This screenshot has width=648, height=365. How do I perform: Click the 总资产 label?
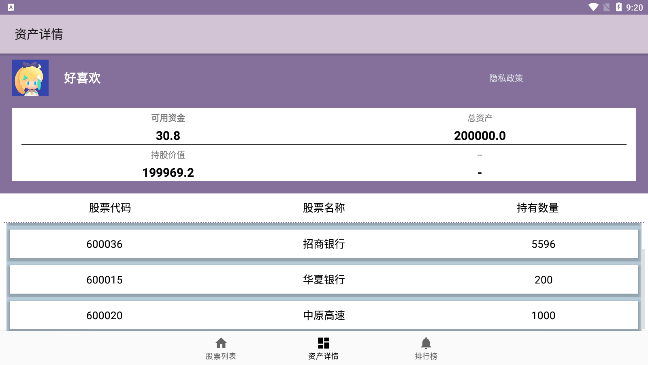[480, 118]
